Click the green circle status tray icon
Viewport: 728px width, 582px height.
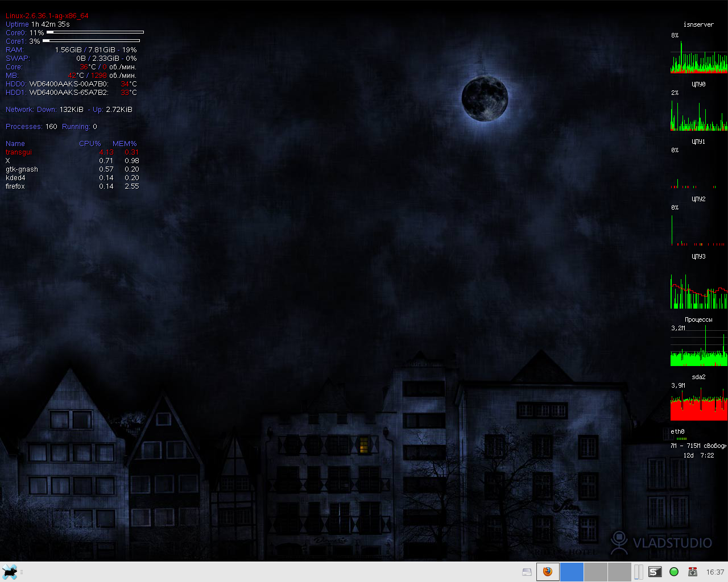click(674, 572)
